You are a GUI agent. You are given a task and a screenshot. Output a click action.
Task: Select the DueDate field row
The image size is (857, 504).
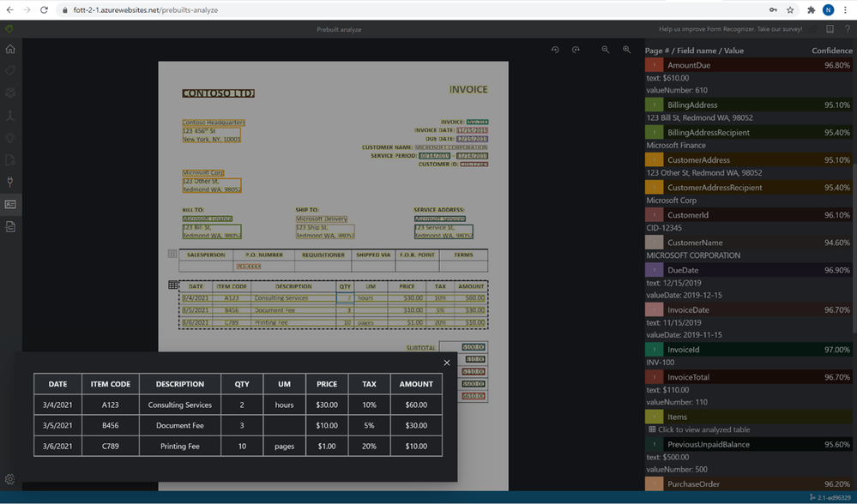coord(749,270)
